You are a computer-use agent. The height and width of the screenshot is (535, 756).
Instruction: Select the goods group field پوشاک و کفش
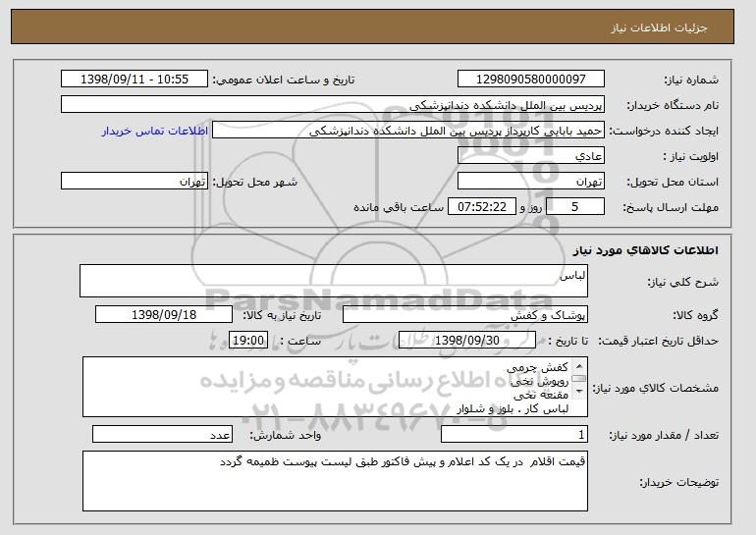point(465,315)
